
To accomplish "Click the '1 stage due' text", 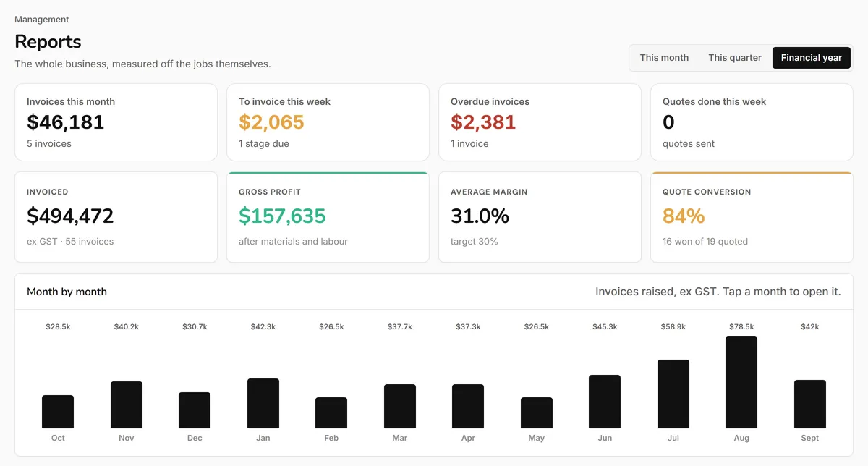I will tap(264, 144).
